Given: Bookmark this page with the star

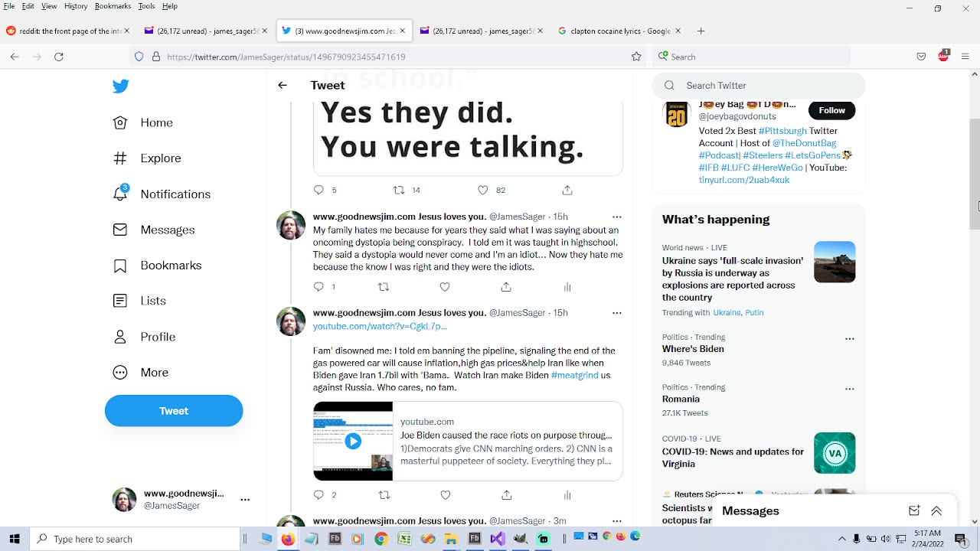Looking at the screenshot, I should coord(635,57).
